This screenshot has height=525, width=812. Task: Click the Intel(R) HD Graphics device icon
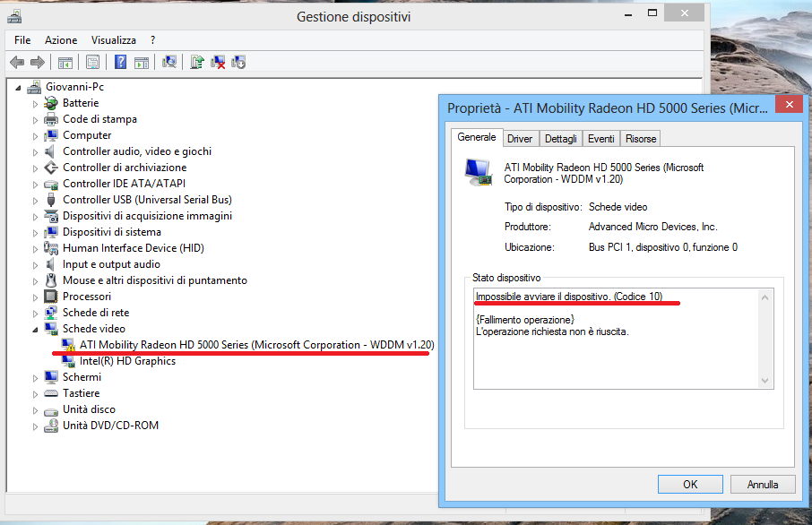point(68,361)
